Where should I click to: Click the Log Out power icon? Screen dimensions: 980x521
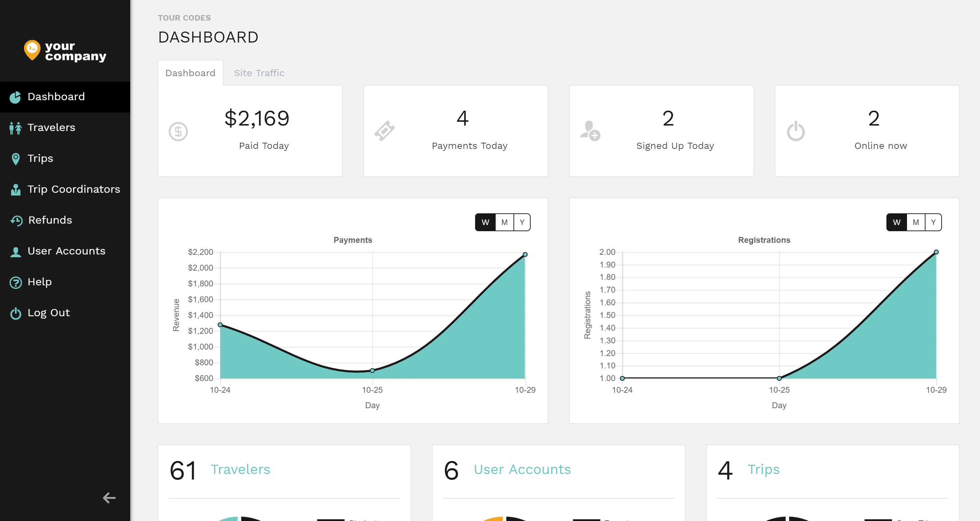click(x=15, y=313)
